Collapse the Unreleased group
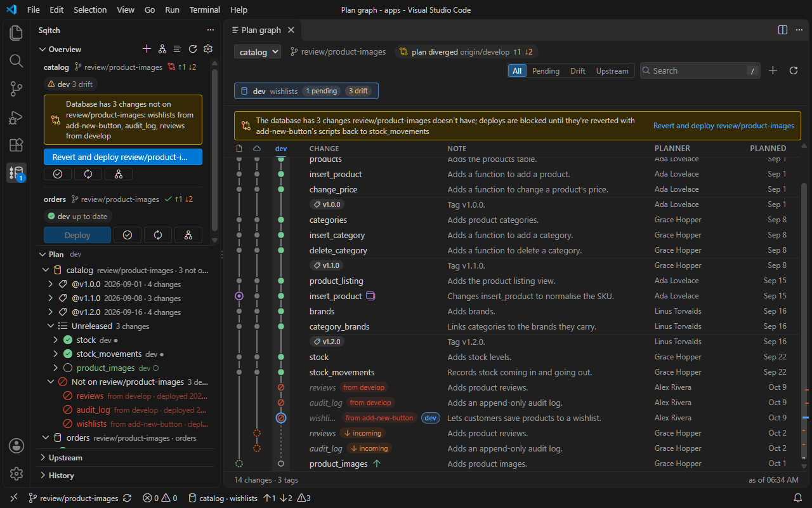812x508 pixels. (51, 326)
